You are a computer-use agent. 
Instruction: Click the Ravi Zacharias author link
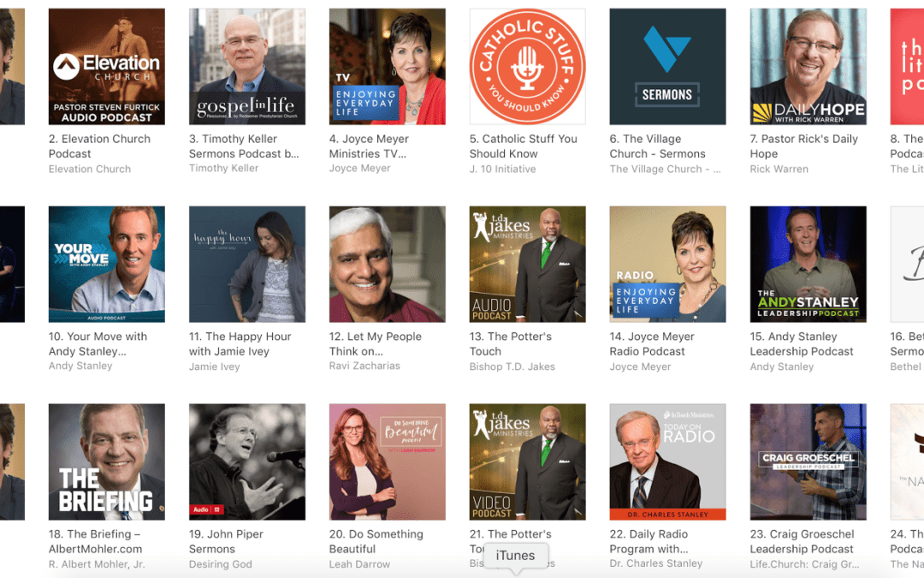tap(364, 366)
